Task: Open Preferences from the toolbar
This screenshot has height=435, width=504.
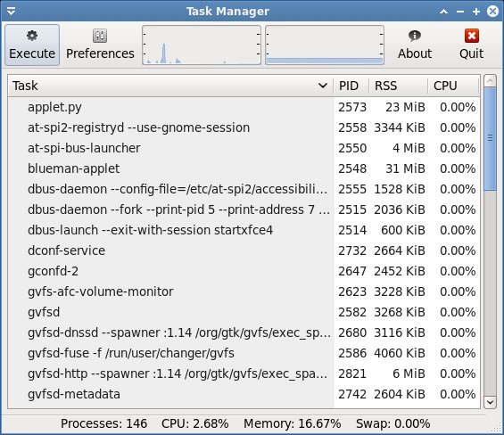Action: [x=100, y=45]
